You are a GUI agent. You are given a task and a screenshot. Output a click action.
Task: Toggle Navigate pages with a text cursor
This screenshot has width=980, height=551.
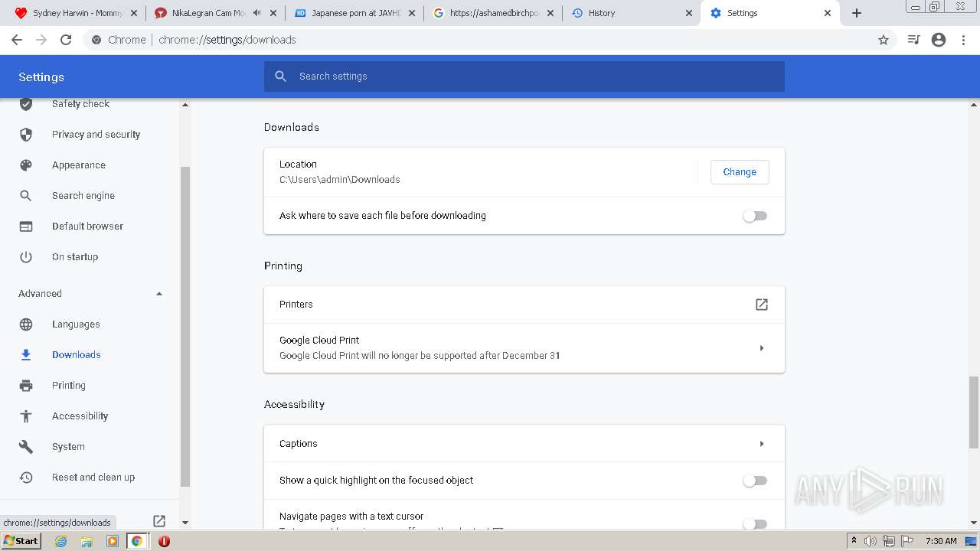pos(755,523)
